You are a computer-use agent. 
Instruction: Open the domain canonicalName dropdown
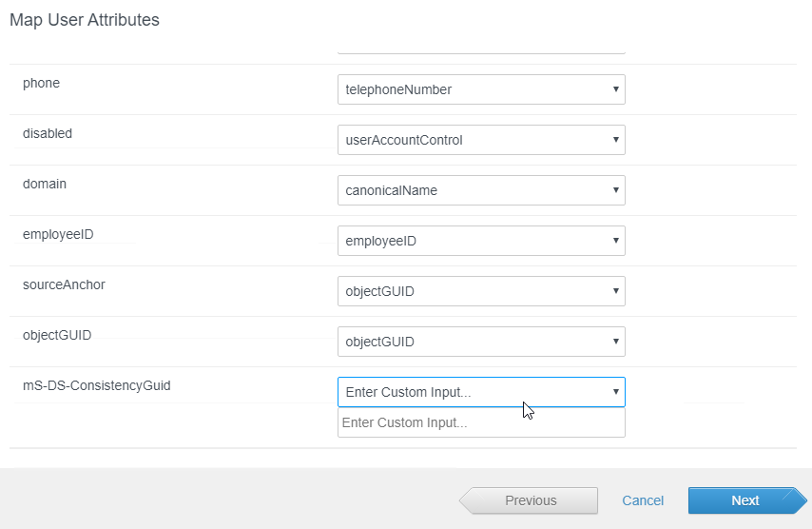pyautogui.click(x=481, y=190)
